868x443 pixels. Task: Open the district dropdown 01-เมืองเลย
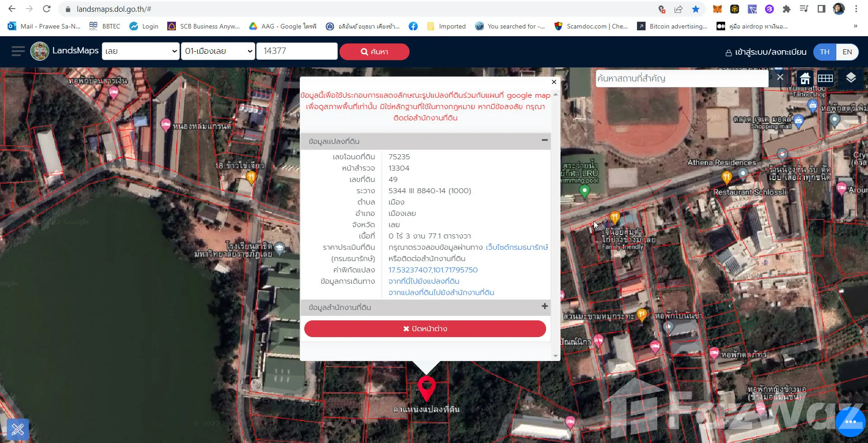218,51
